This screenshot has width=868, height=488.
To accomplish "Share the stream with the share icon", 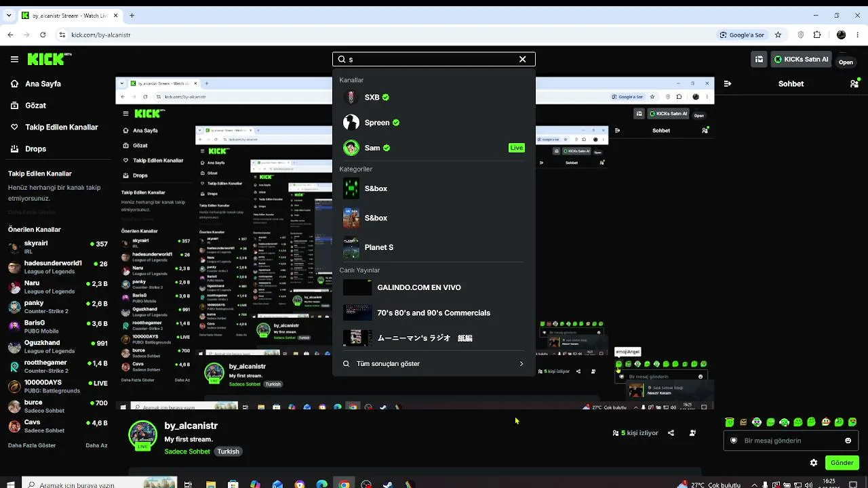I will (x=671, y=432).
